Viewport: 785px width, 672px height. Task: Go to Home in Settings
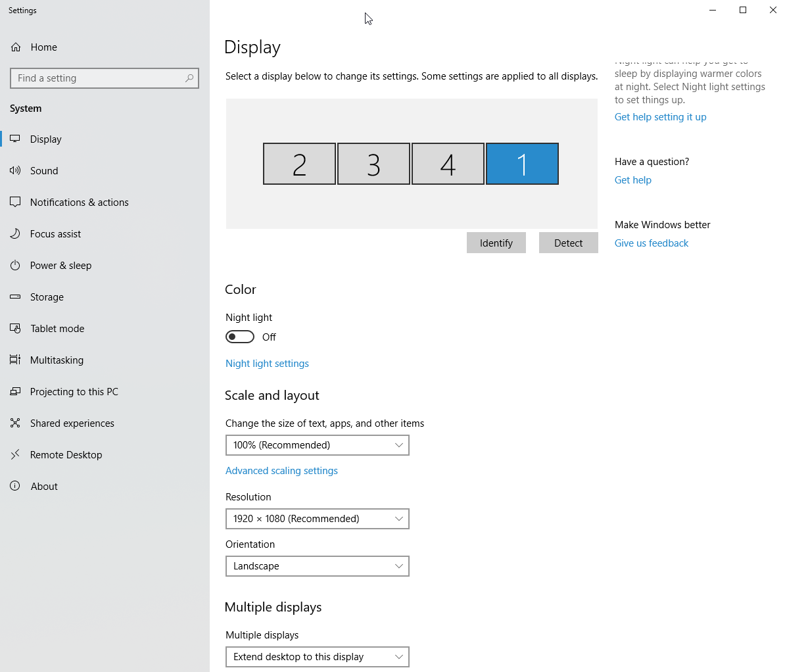click(105, 47)
